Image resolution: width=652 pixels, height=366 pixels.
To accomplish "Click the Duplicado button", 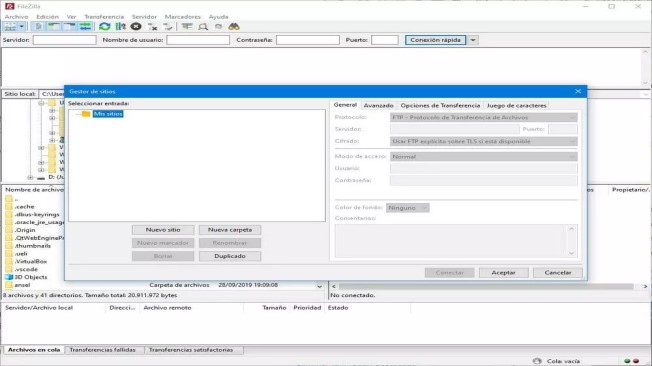I will click(230, 256).
